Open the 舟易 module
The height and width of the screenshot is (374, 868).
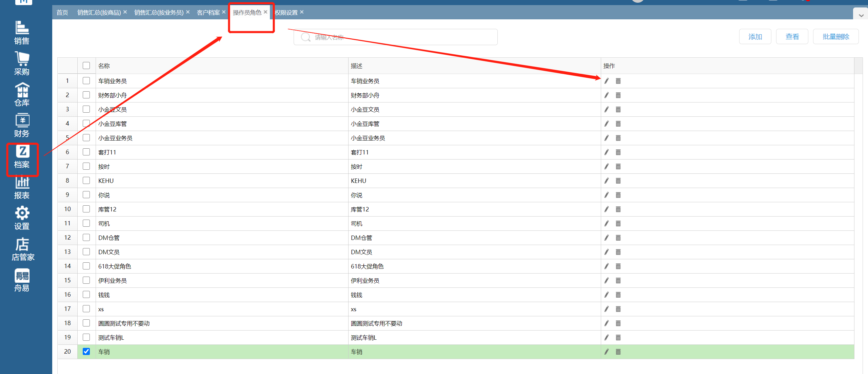22,280
